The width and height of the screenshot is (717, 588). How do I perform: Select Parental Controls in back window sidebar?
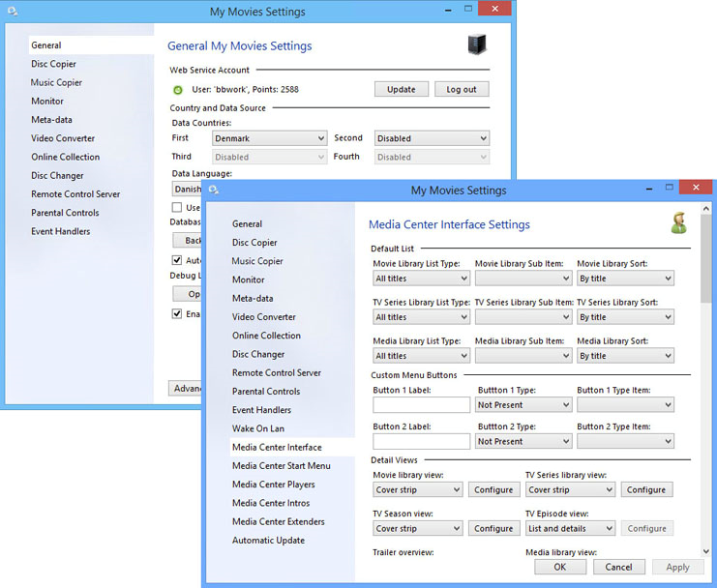(65, 213)
